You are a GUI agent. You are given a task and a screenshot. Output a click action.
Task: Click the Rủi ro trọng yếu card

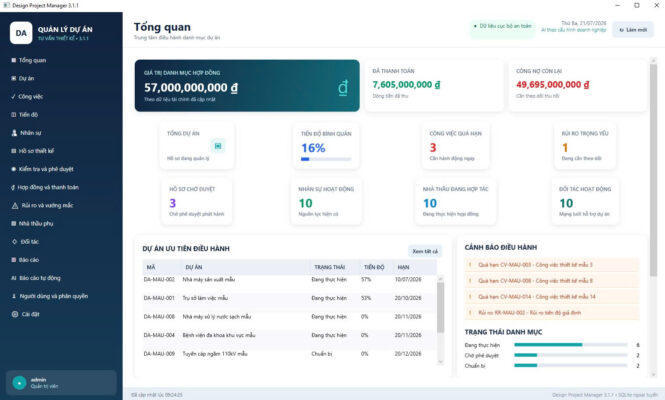[x=585, y=146]
